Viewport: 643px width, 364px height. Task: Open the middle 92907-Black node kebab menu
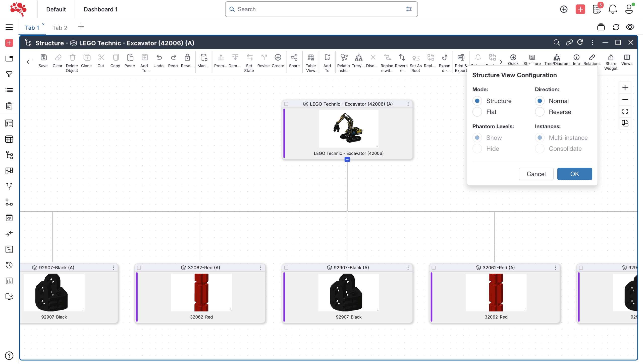[x=408, y=268]
